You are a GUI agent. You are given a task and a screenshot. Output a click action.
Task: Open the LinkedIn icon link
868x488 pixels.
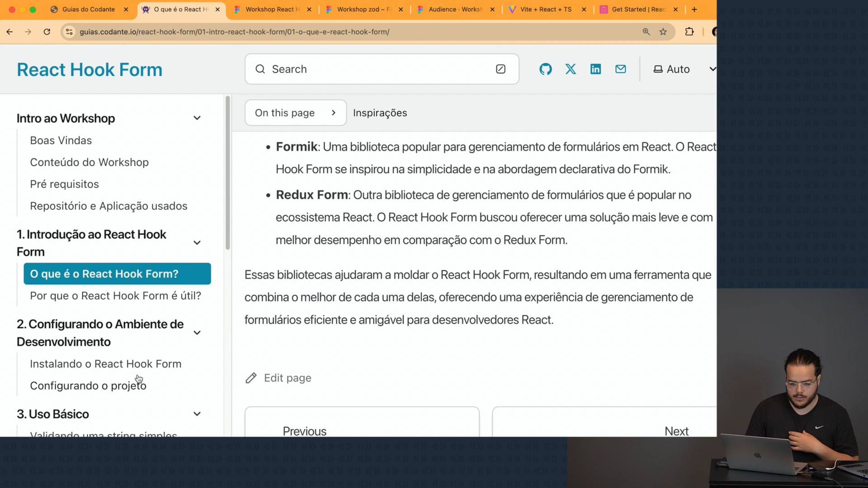(x=595, y=69)
